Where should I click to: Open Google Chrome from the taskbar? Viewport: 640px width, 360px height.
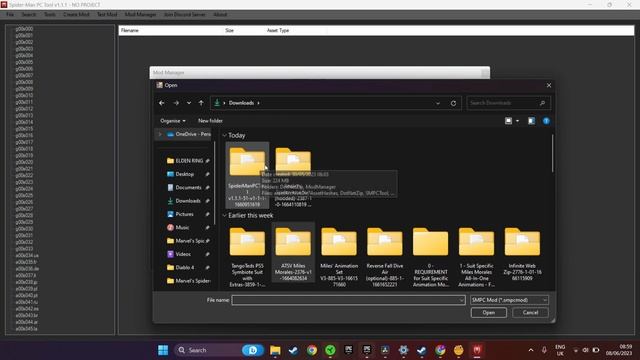pos(312,350)
